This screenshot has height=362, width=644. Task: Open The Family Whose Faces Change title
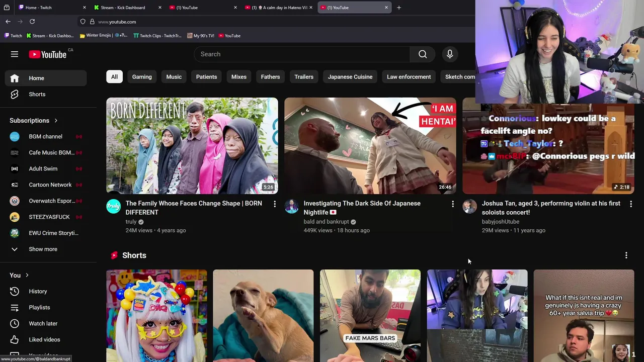click(x=194, y=208)
